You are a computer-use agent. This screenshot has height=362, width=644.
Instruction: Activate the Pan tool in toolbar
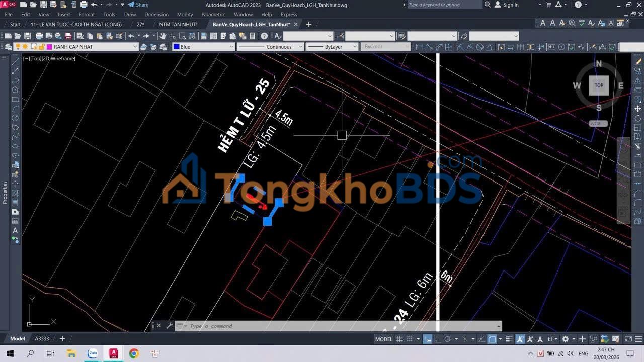coord(163,36)
